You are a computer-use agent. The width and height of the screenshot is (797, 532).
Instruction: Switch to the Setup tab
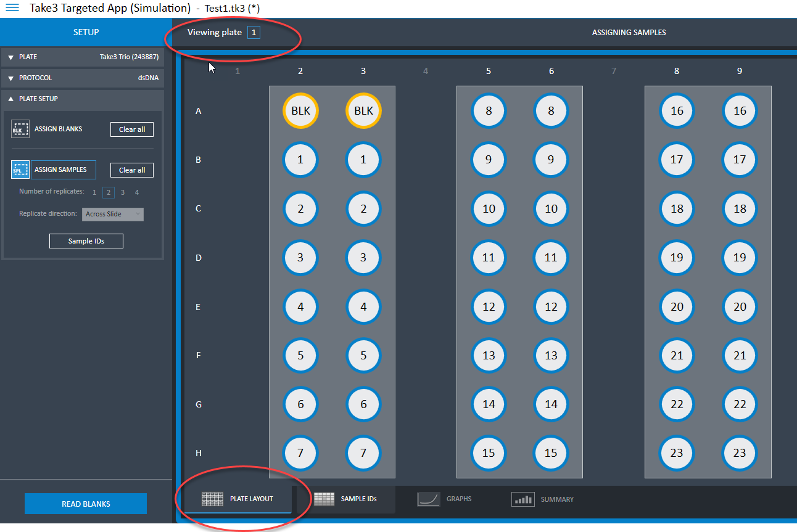(86, 32)
